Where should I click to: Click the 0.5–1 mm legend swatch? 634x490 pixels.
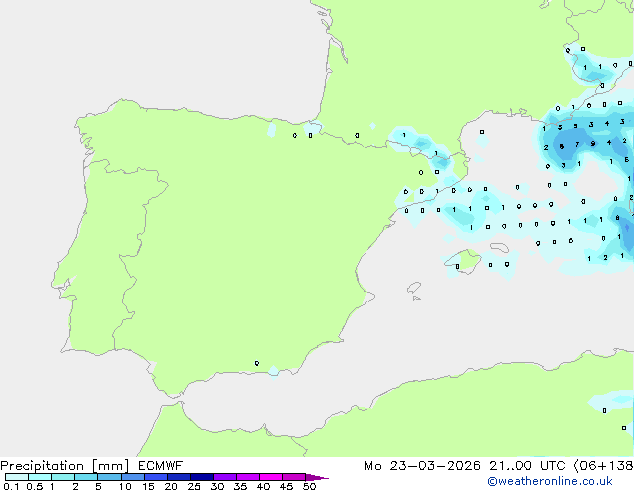[x=40, y=477]
